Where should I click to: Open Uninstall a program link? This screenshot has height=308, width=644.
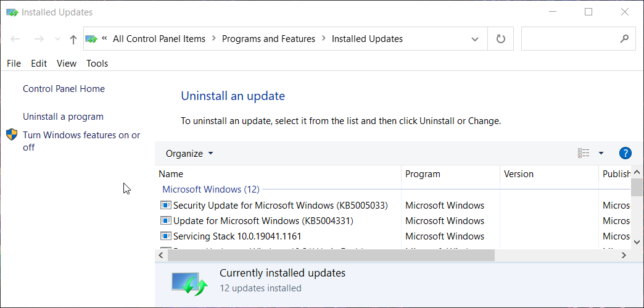coord(63,117)
